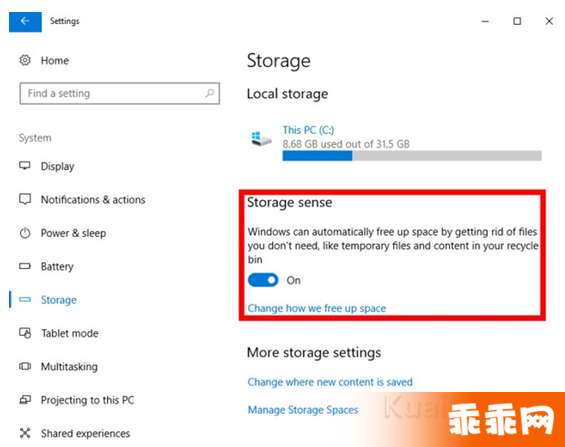Select the Battery icon
The image size is (565, 447).
[25, 266]
